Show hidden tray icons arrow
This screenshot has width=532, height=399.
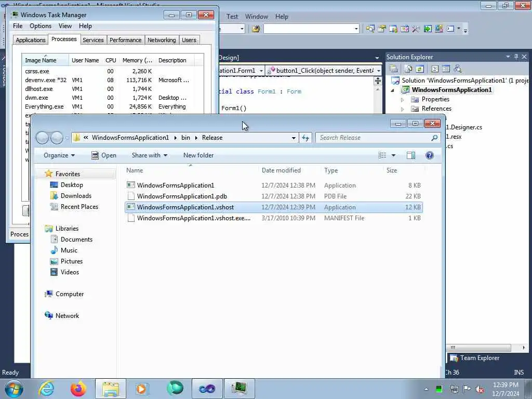[x=426, y=389]
